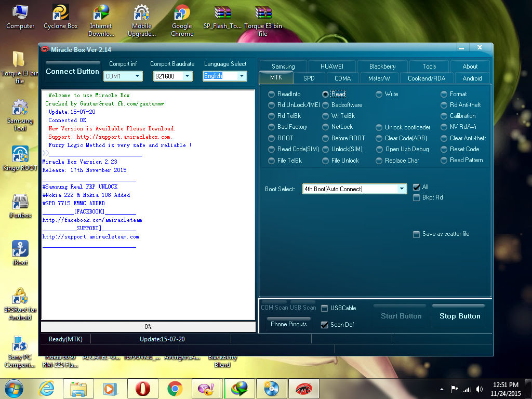Open Windows Explorer from taskbar
This screenshot has width=532, height=399.
point(78,389)
